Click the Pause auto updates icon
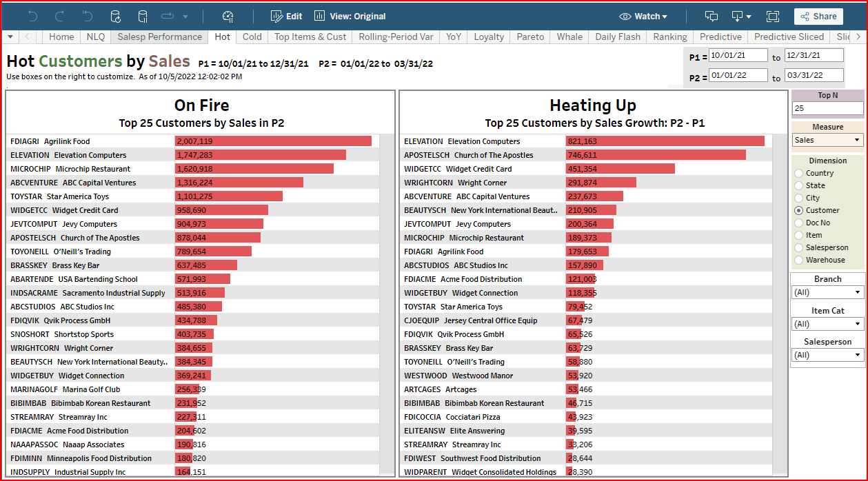Viewport: 868px width, 481px height. 143,17
